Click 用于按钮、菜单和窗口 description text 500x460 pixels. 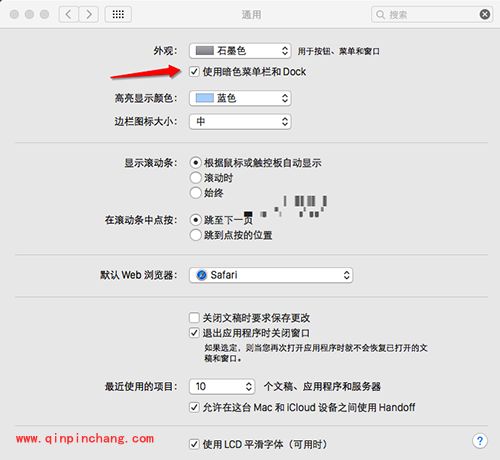click(x=338, y=51)
